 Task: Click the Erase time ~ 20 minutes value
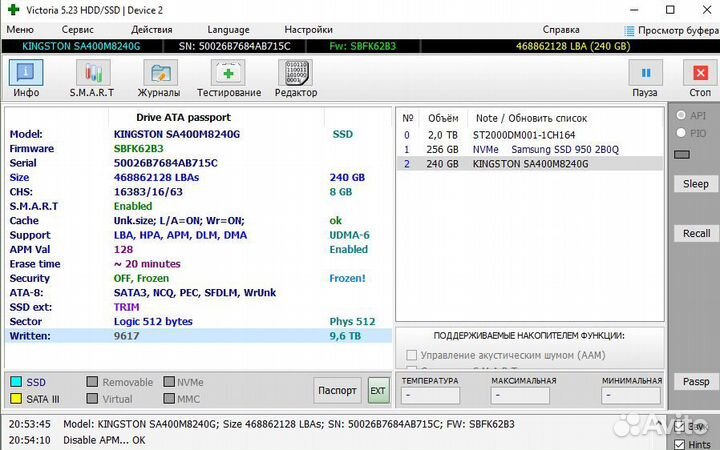click(147, 264)
